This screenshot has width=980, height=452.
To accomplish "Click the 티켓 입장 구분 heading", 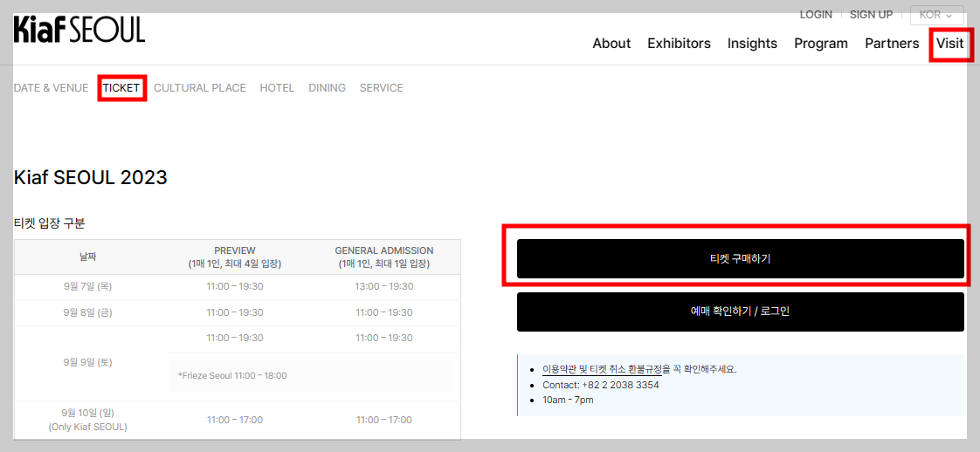I will 49,223.
